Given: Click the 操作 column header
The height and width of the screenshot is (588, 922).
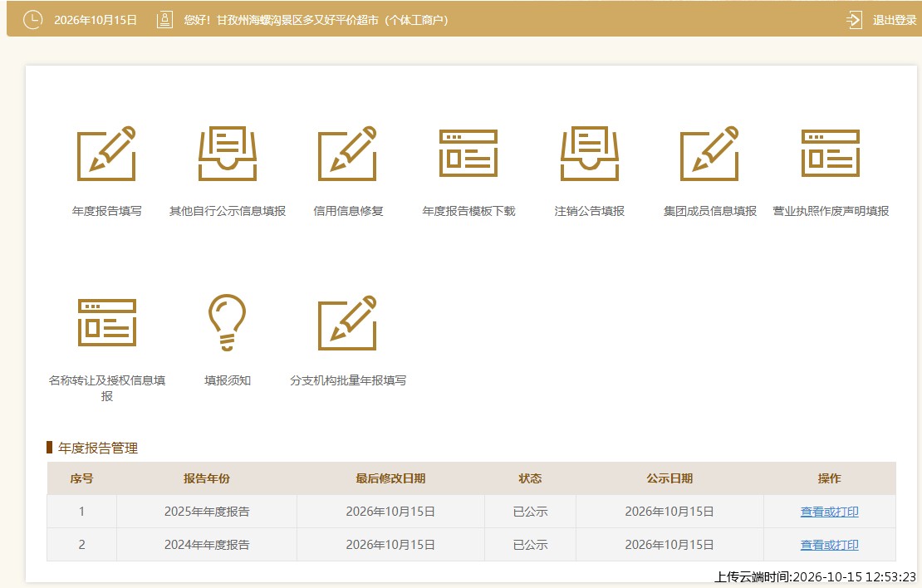Looking at the screenshot, I should point(829,478).
